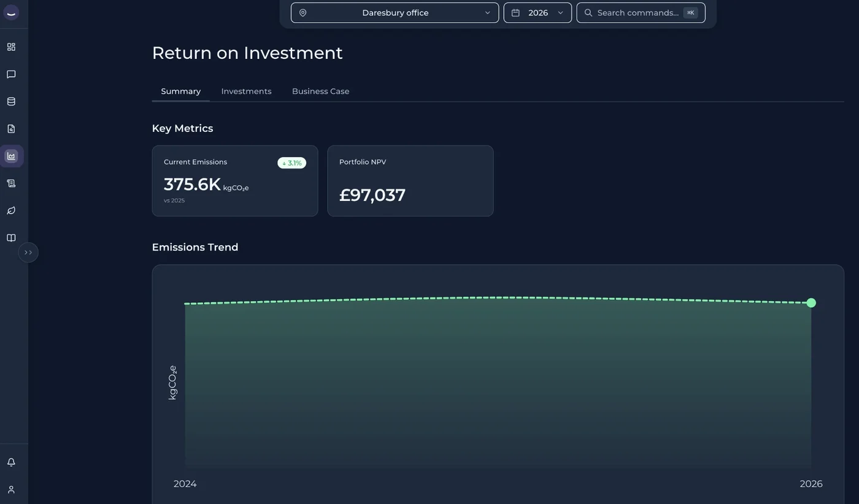This screenshot has height=504, width=859.
Task: Select the 375.6K emissions value
Action: tap(192, 184)
